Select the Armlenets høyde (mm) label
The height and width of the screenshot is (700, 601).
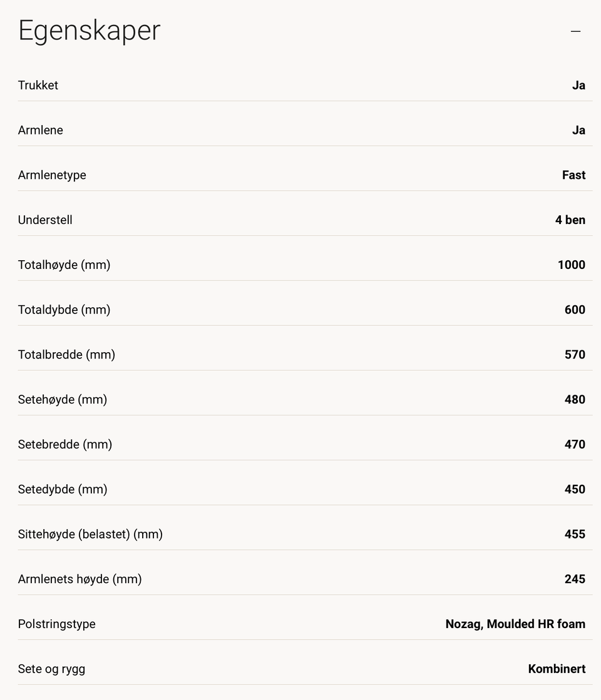[80, 579]
